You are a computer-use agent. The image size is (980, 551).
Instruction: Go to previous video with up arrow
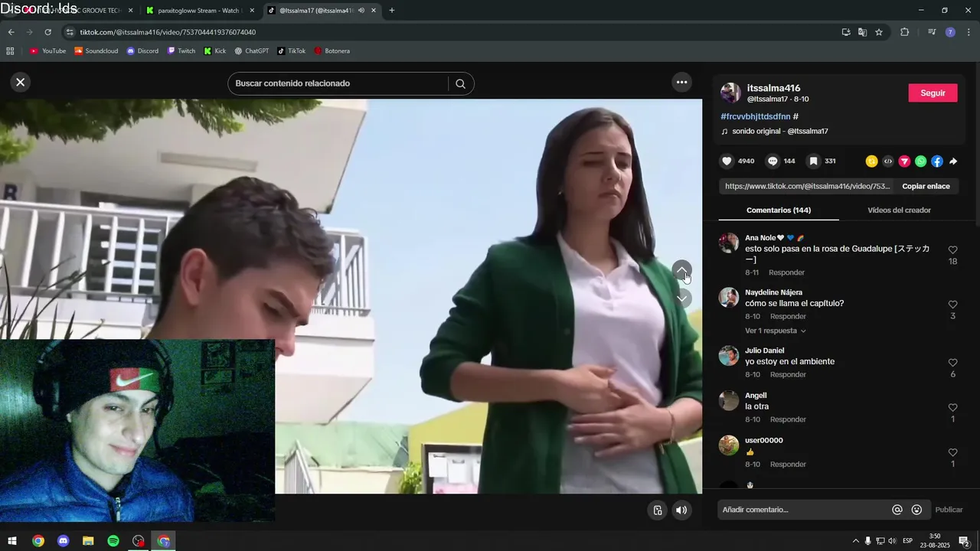click(681, 270)
